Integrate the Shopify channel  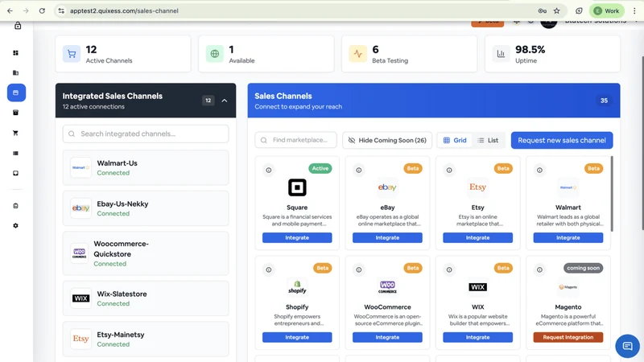[x=297, y=337]
